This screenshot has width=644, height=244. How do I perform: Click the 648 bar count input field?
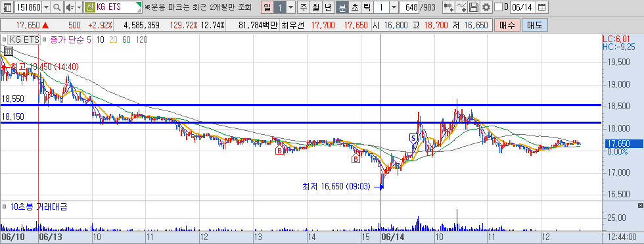409,7
